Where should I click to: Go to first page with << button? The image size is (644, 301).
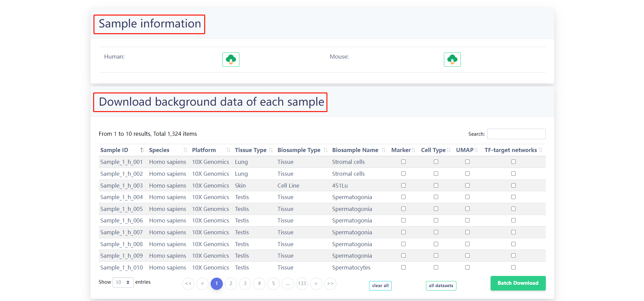(x=188, y=284)
